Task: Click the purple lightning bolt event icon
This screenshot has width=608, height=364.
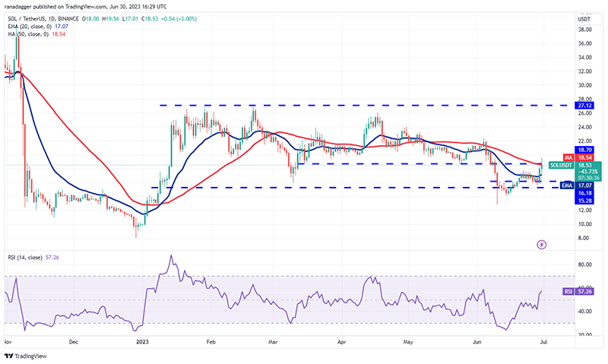Action: coord(542,245)
